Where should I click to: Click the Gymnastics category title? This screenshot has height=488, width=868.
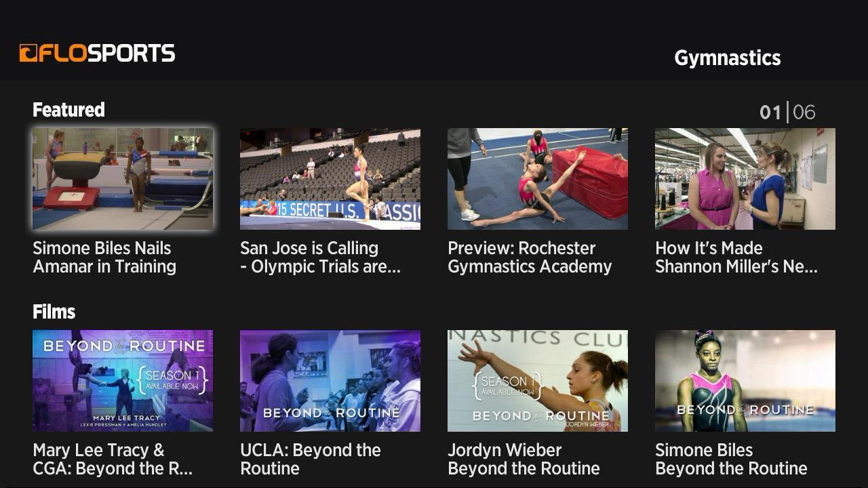(x=727, y=58)
